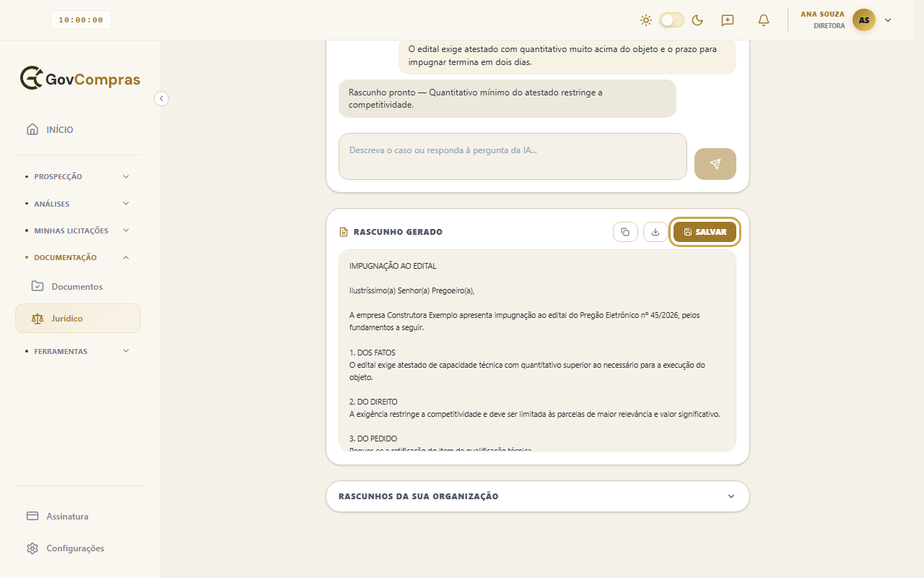The image size is (924, 578).
Task: Click the sun light-mode icon
Action: (x=646, y=20)
